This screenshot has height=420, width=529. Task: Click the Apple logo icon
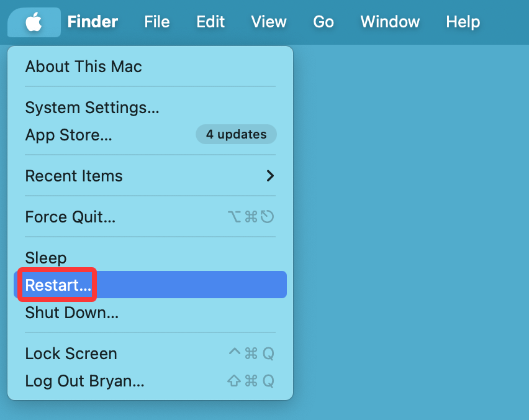coord(34,22)
